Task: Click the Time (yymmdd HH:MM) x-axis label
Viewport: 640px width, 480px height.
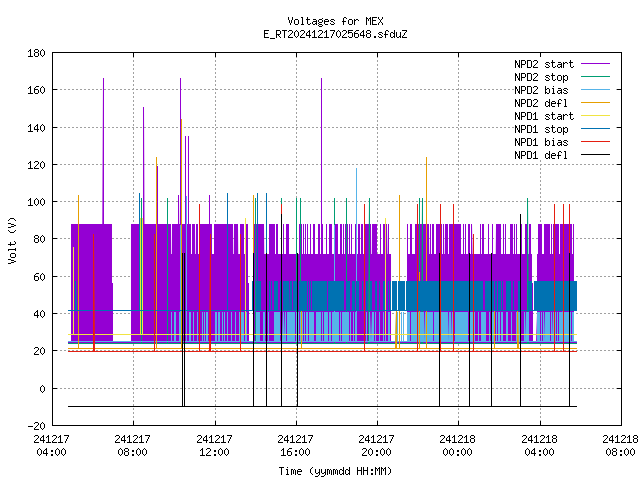Action: 335,471
